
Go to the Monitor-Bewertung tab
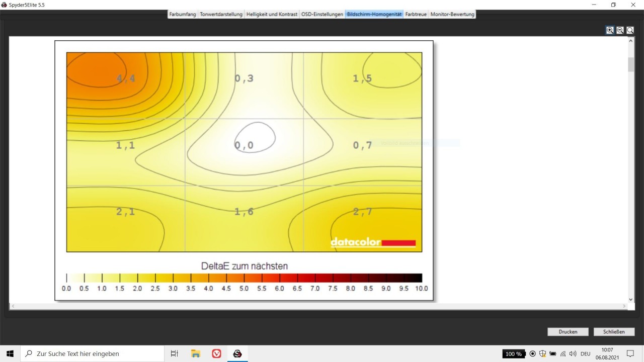click(452, 14)
